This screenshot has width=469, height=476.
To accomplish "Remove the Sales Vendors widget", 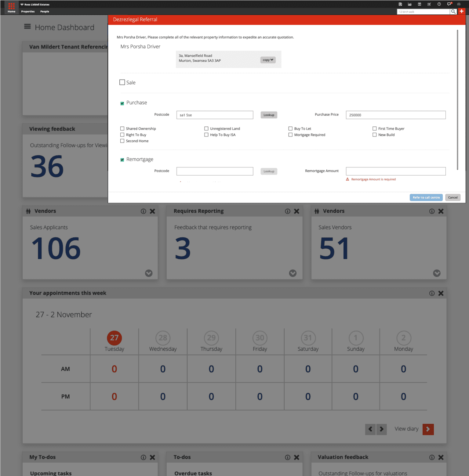I will click(x=441, y=211).
